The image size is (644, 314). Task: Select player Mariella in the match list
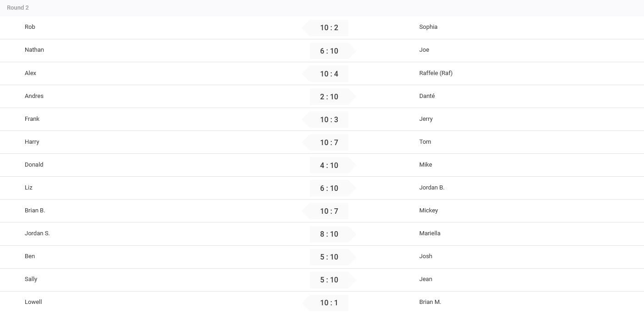430,233
